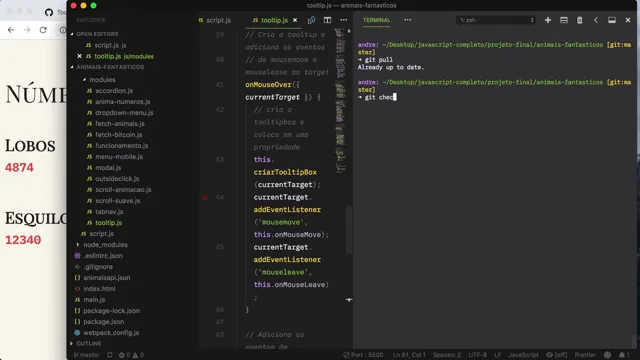640x360 pixels.
Task: Open index.html file
Action: click(95, 289)
